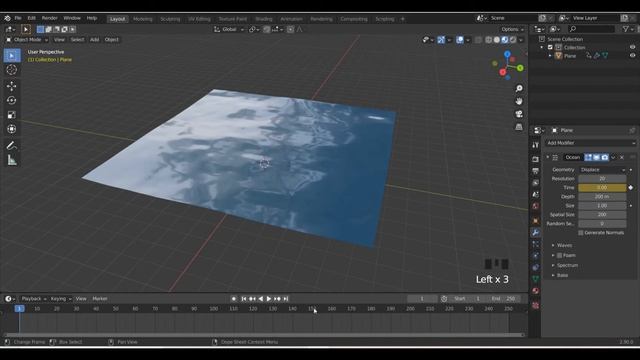
Task: Open the Object Mode dropdown
Action: (27, 40)
